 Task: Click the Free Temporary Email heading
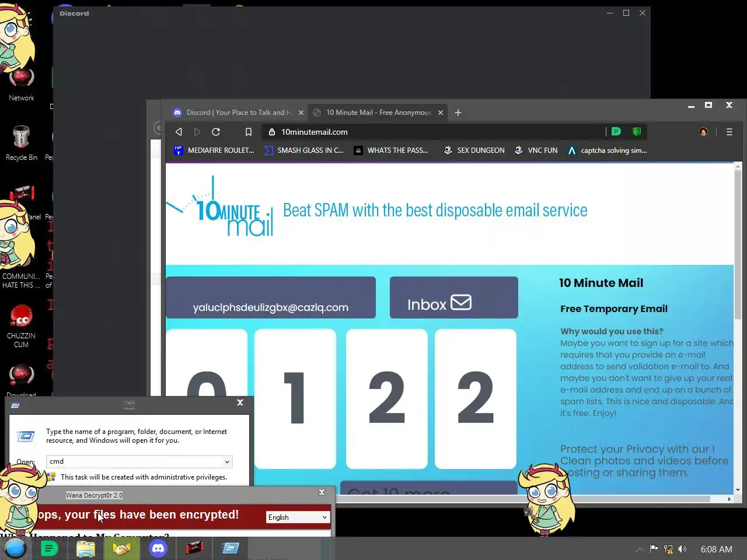[614, 309]
